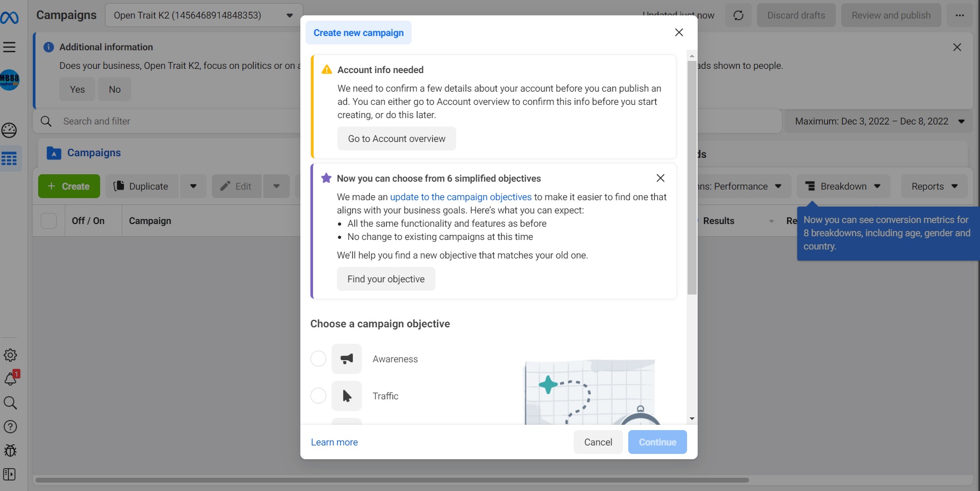Cancel the new campaign dialog
Screen dimensions: 980x491
[598, 442]
